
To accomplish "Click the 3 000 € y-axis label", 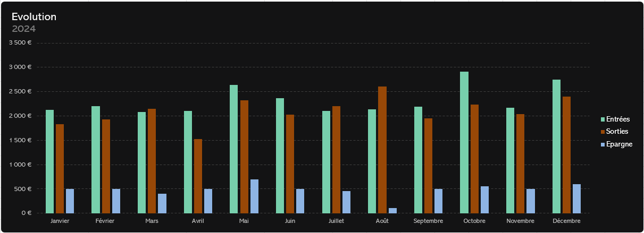I will (21, 67).
